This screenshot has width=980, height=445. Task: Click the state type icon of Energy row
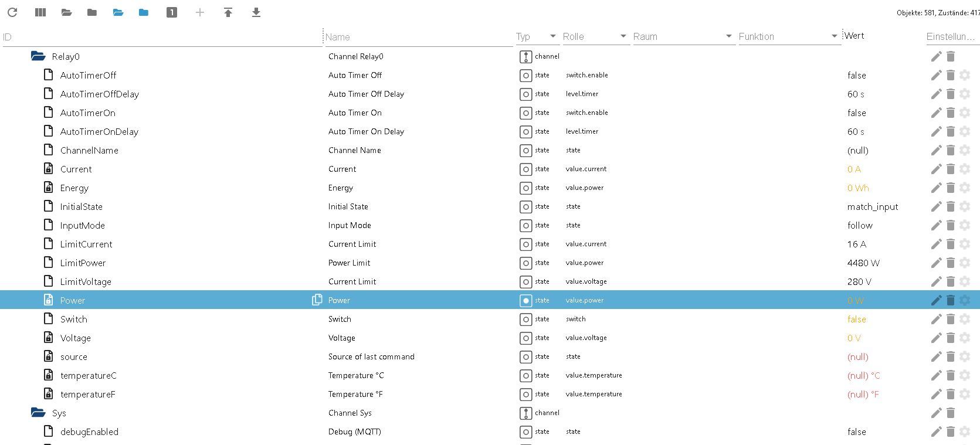tap(526, 188)
